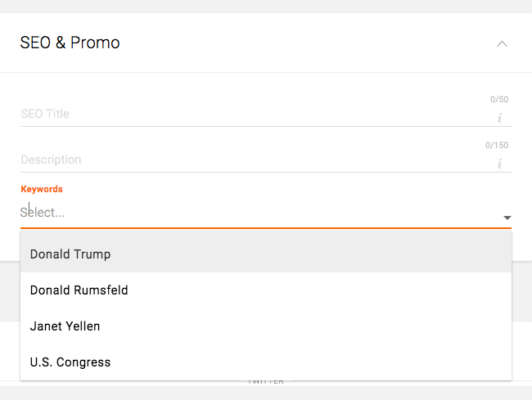Click into the SEO Title field
532x400 pixels.
(x=246, y=114)
